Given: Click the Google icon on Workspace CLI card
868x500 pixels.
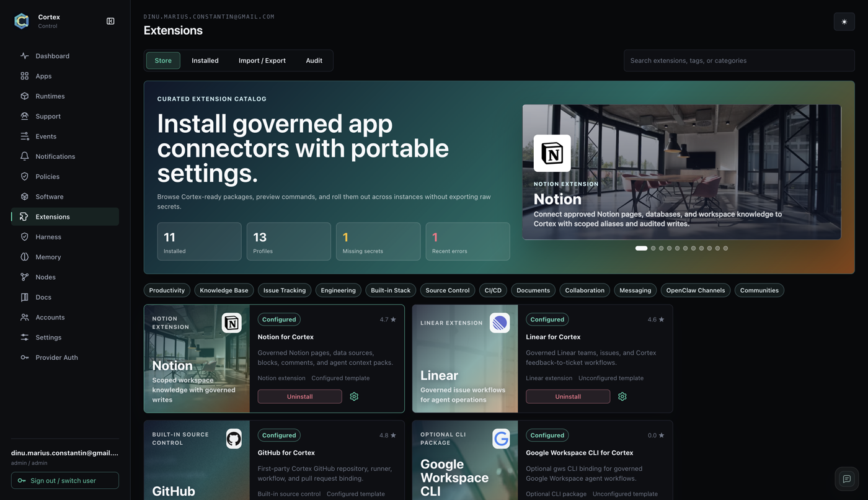Looking at the screenshot, I should (501, 439).
